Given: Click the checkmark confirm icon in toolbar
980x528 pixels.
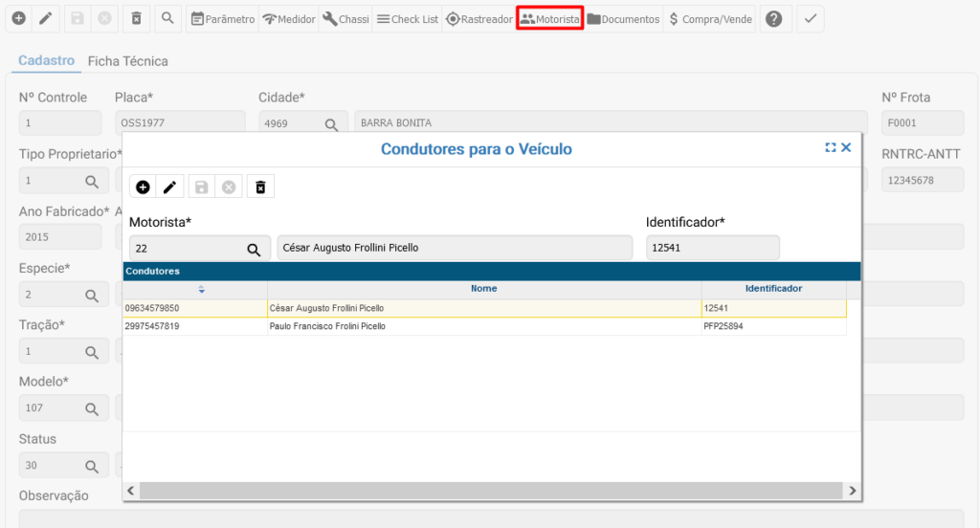Looking at the screenshot, I should (x=810, y=19).
